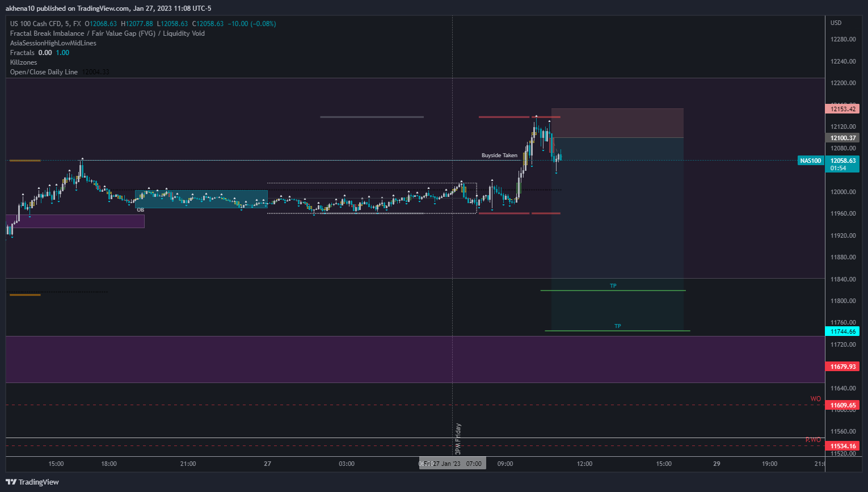Click the OB order block label
Screen dimensions: 868x492
click(141, 210)
